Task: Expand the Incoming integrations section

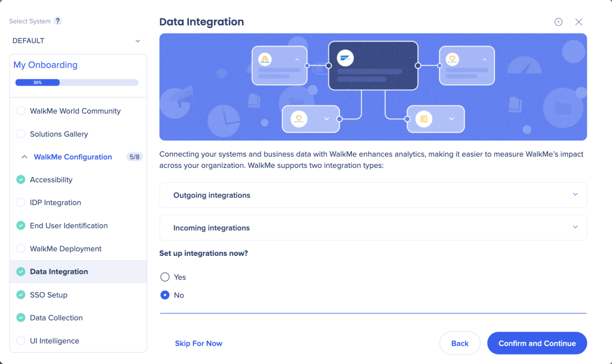Action: click(373, 228)
